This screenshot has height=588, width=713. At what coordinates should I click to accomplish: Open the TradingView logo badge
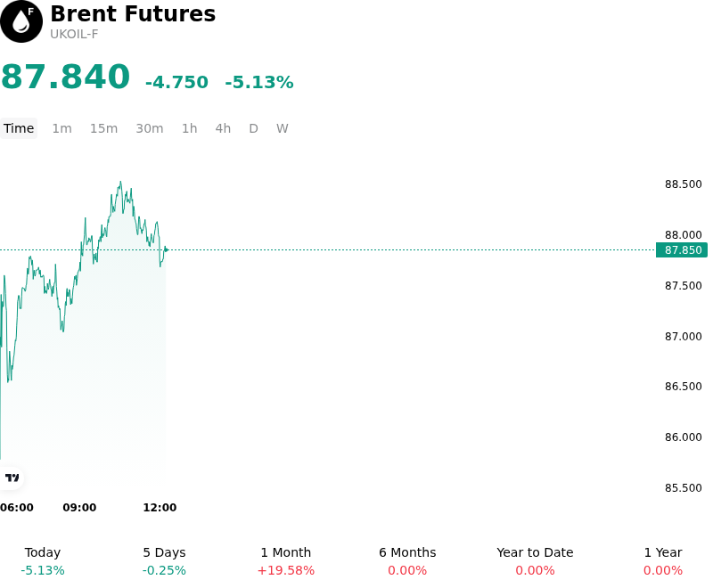tap(12, 478)
